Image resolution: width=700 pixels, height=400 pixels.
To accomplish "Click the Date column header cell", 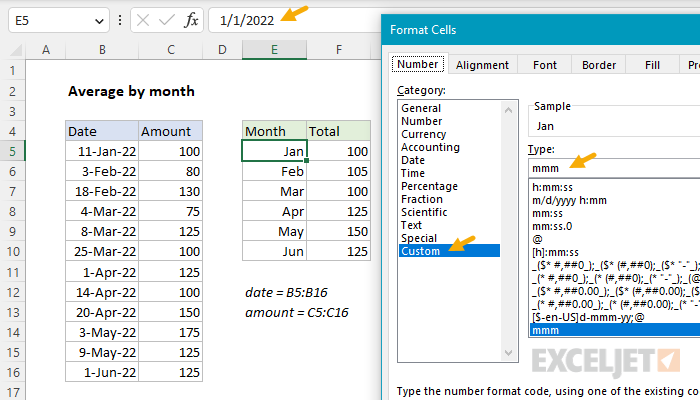I will tap(102, 131).
